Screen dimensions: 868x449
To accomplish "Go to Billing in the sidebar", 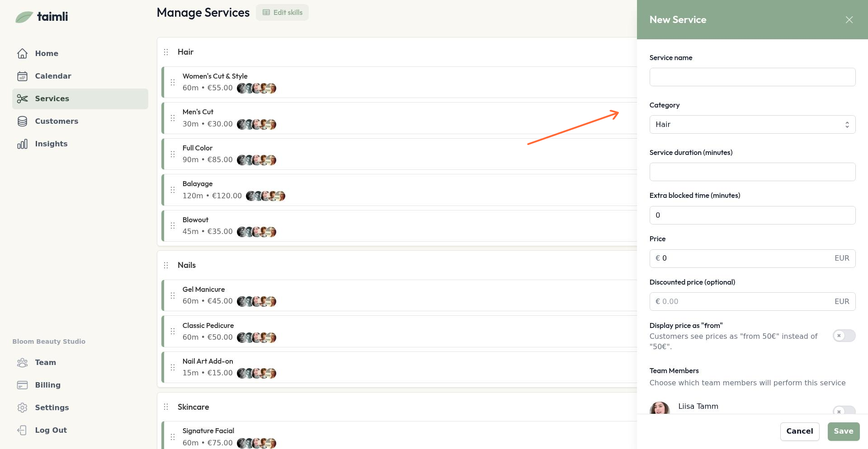I will click(47, 385).
